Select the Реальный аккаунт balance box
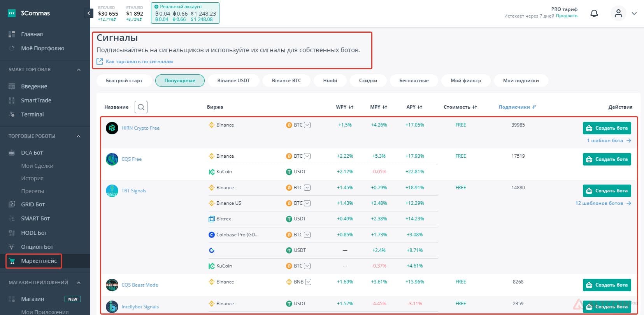 (x=185, y=13)
